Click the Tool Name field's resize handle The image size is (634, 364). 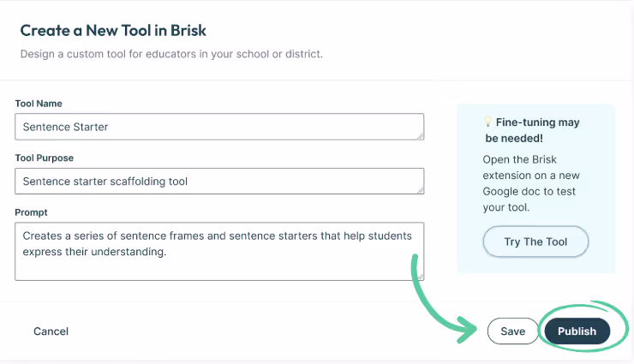pyautogui.click(x=420, y=135)
